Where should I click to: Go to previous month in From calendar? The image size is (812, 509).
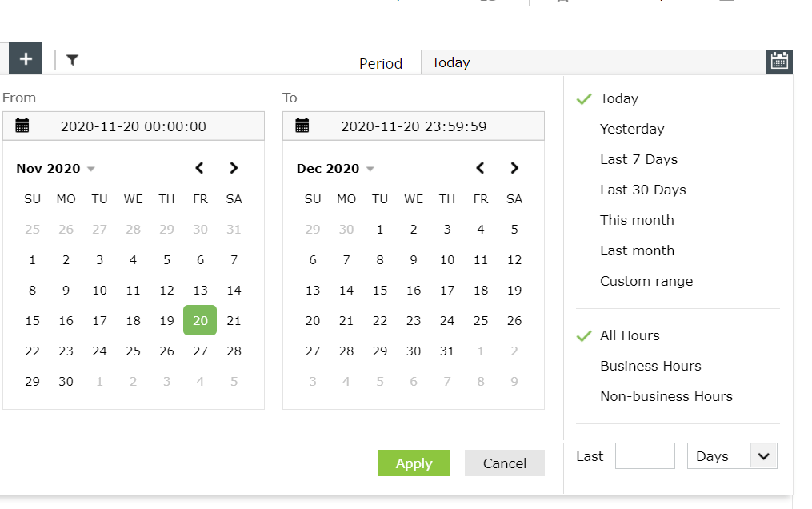[200, 168]
